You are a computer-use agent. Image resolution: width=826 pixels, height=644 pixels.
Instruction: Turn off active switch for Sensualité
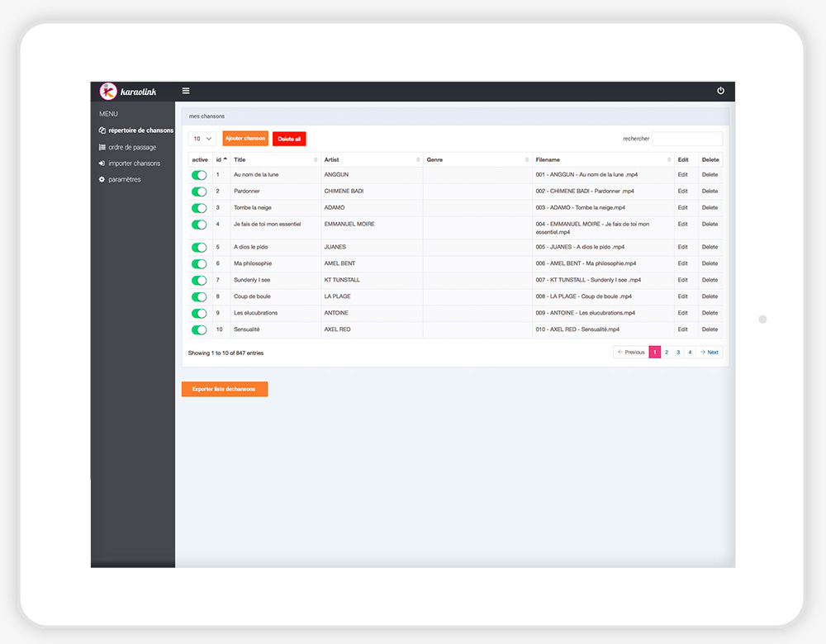(199, 330)
